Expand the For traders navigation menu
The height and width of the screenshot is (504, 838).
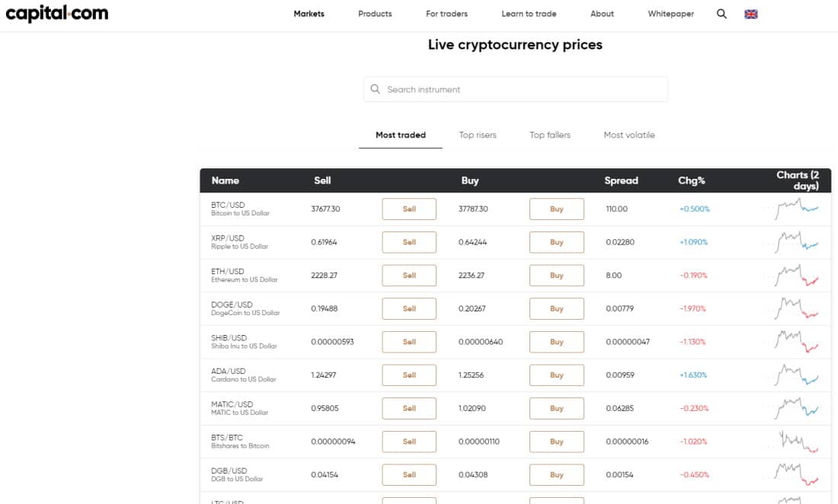click(x=447, y=14)
